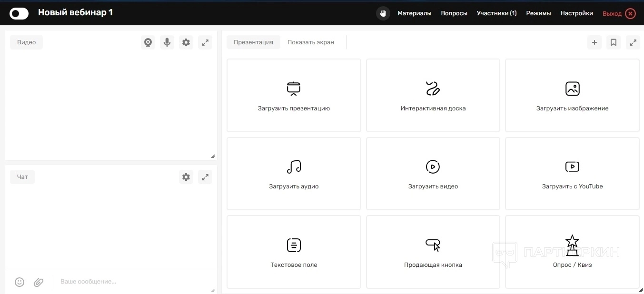
Task: Toggle the microphone in video panel
Action: (167, 42)
